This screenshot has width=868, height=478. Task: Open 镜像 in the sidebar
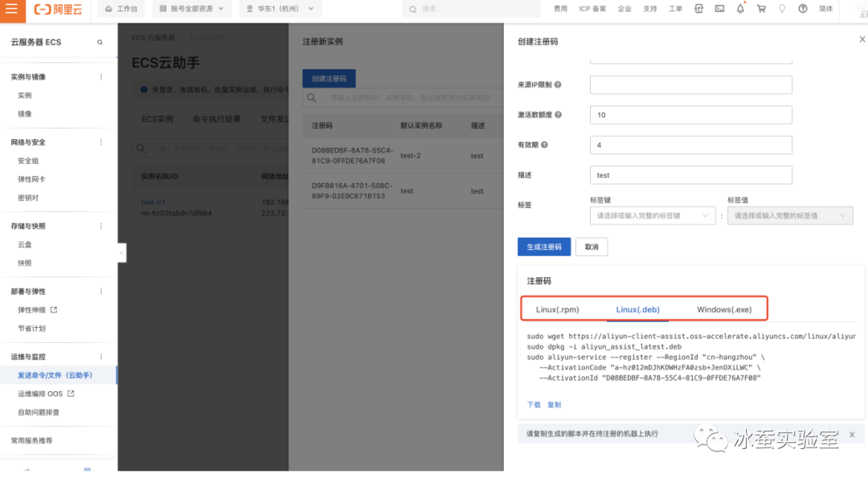(x=25, y=114)
